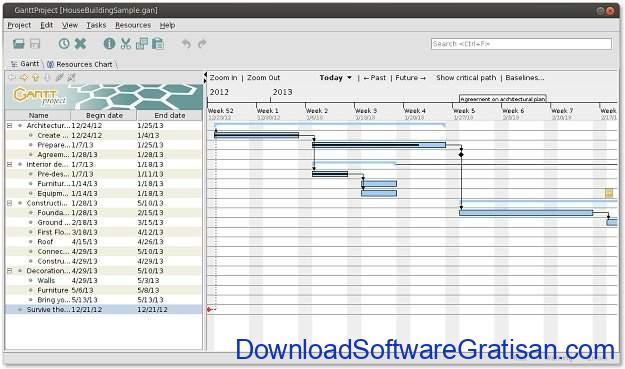
Task: Click the Today button label
Action: click(x=331, y=78)
